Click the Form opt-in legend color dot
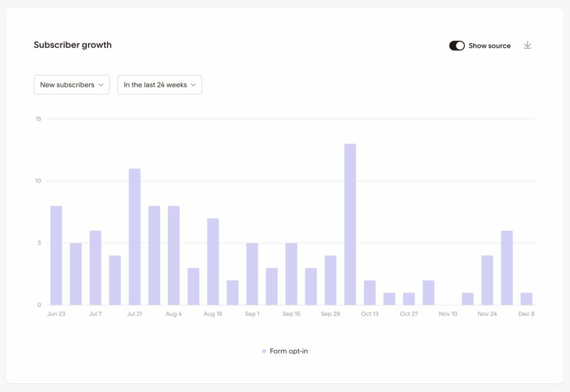Viewport: 570px width, 392px height. point(263,351)
